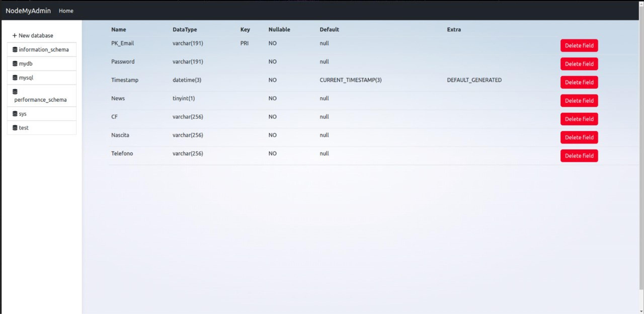The image size is (644, 314).
Task: Delete the PK_Email field
Action: point(579,45)
